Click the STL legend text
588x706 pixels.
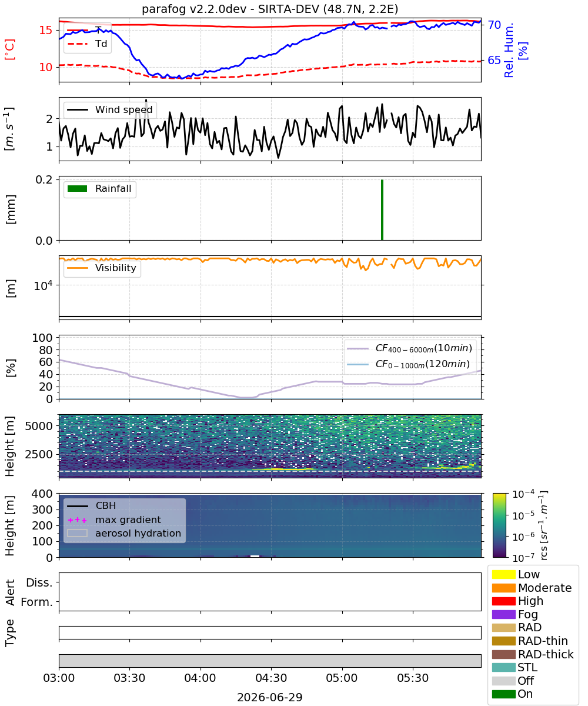click(x=528, y=667)
